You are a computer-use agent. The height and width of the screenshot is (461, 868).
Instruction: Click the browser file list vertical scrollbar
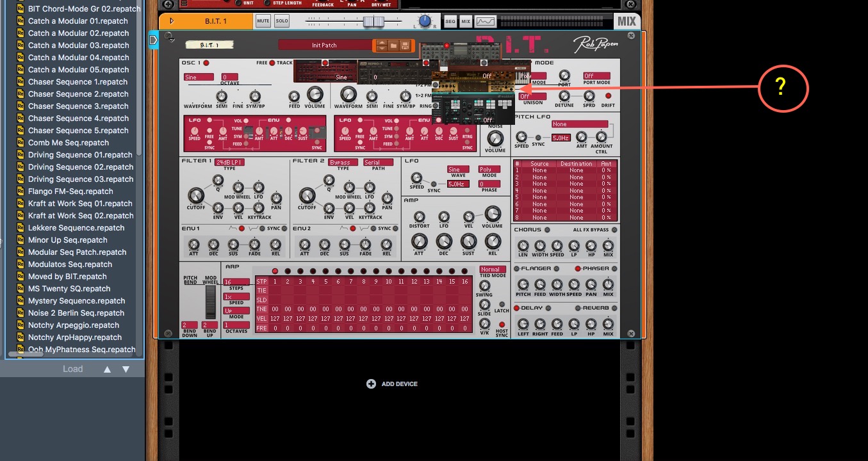(138, 77)
